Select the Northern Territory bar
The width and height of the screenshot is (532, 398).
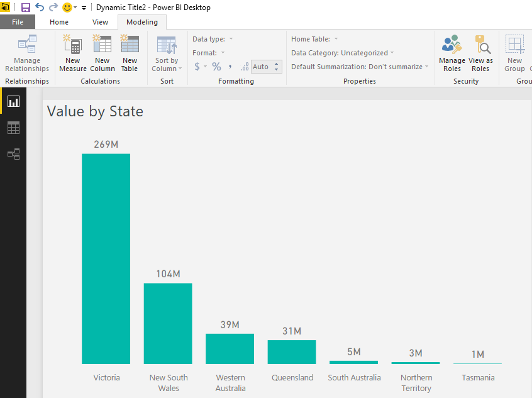[416, 363]
